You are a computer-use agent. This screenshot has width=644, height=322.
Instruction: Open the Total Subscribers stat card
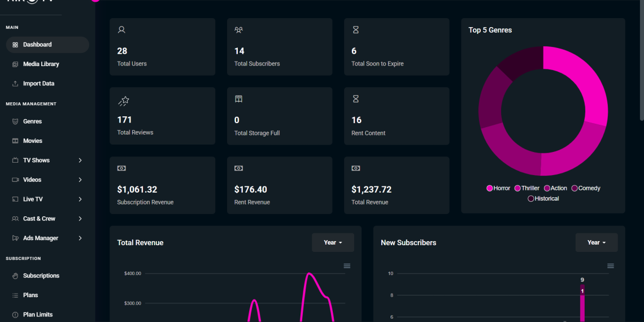(x=280, y=47)
